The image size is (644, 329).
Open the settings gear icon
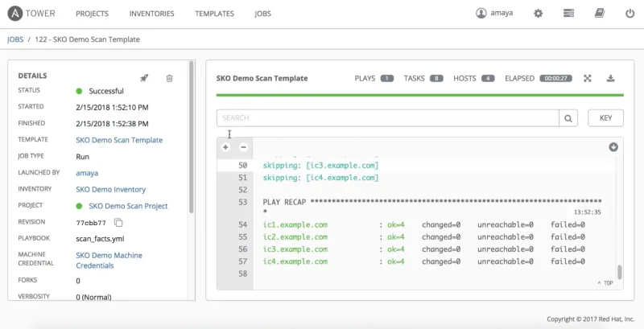538,14
